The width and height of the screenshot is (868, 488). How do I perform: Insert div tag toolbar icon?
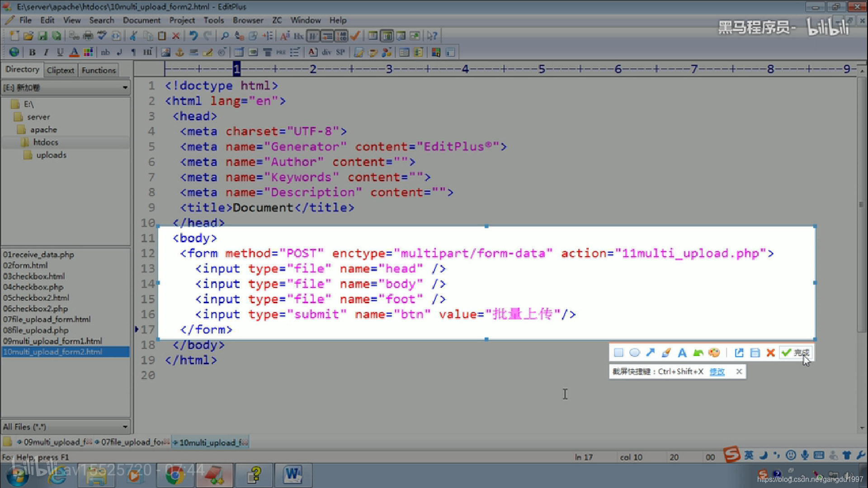[x=326, y=52]
